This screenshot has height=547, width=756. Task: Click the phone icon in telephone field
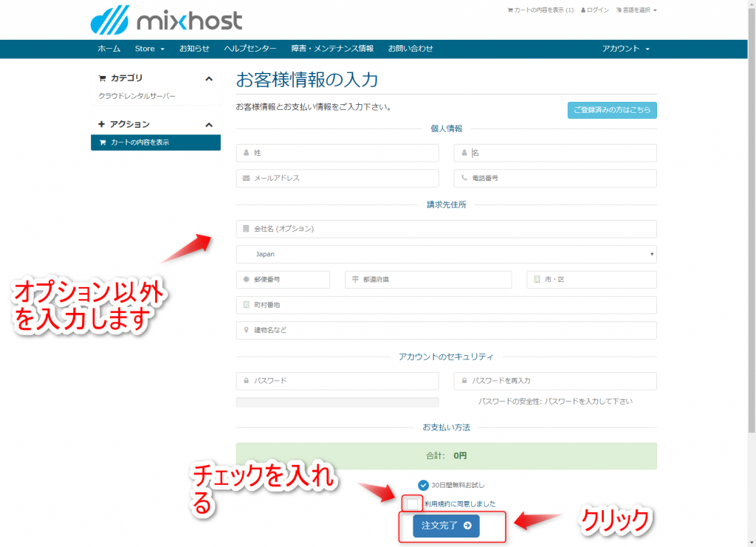[x=464, y=178]
